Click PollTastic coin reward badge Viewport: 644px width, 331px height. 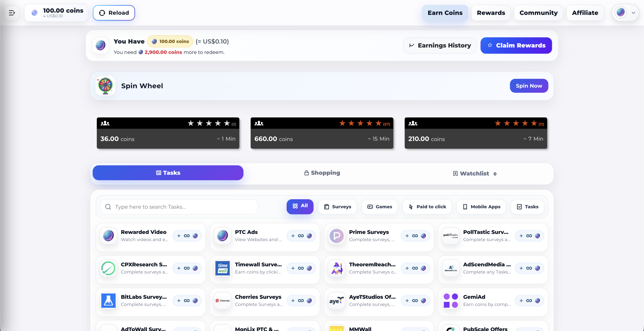pyautogui.click(x=530, y=236)
